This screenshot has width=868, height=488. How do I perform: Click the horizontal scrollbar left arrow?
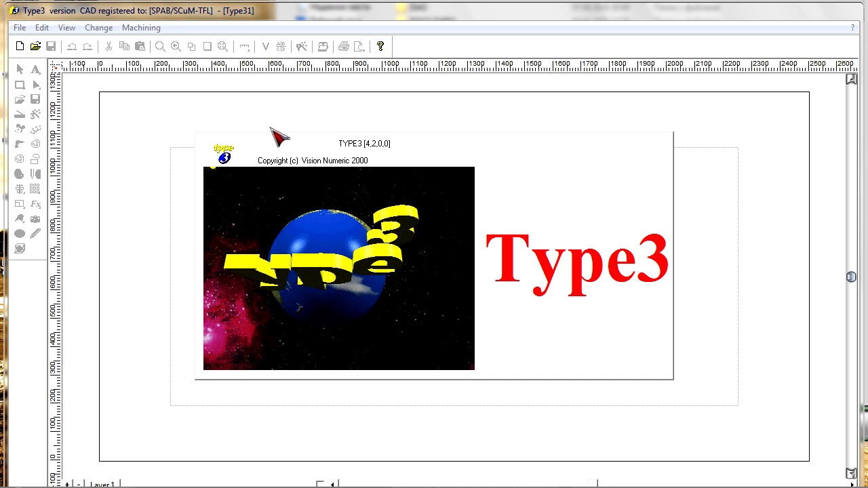click(x=332, y=484)
